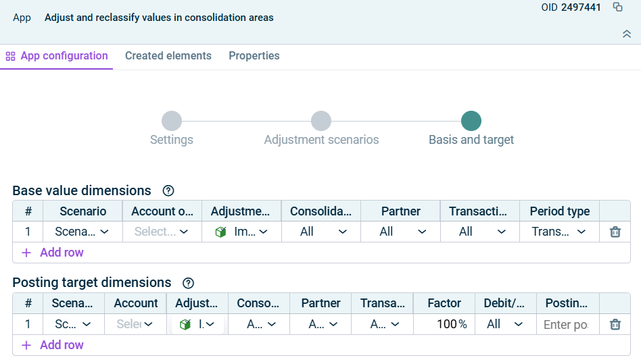This screenshot has height=364, width=641.
Task: Expand the Partner dropdown in base row
Action: pos(400,232)
